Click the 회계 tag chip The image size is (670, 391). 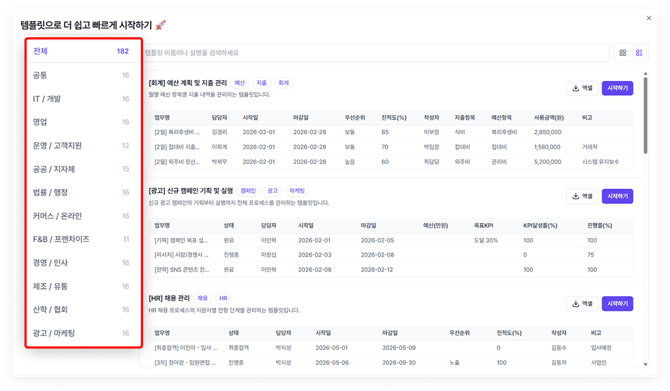pyautogui.click(x=284, y=83)
